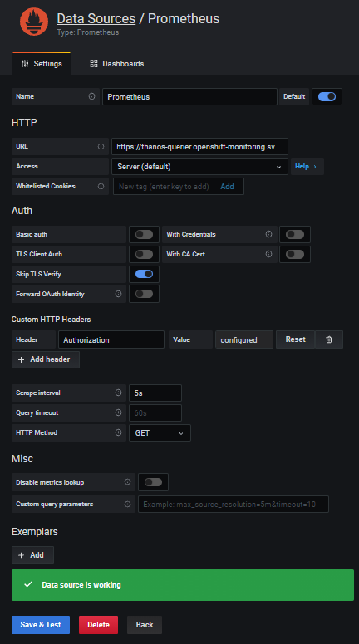Screen dimensions: 359x644
Task: Click the Header name field showing Authorization
Action: 111,339
